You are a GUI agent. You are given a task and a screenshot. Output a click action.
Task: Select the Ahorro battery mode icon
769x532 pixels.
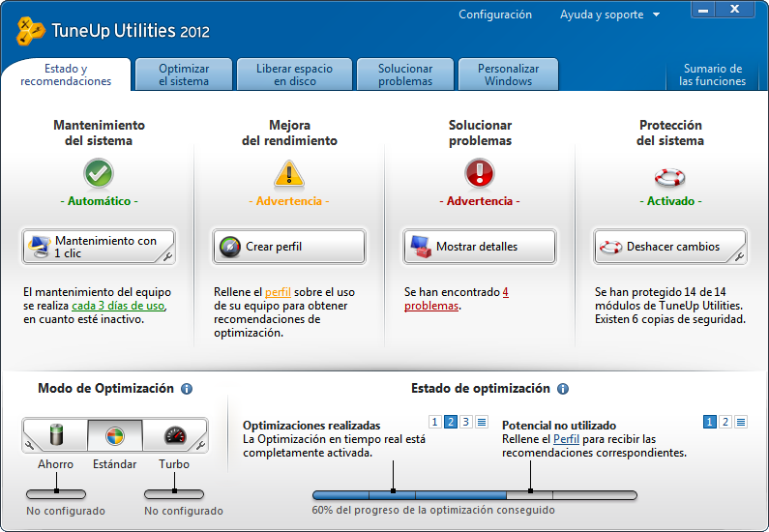57,435
